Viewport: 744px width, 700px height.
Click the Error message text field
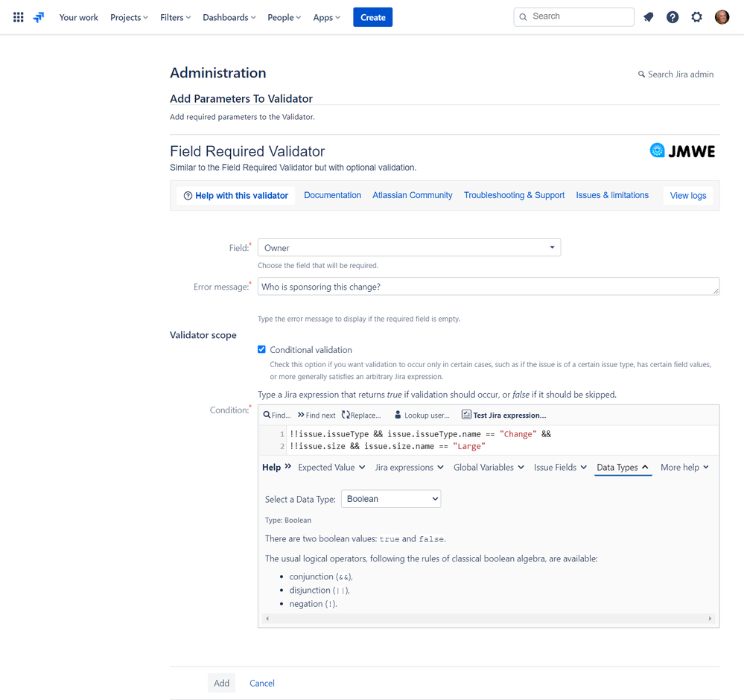click(489, 286)
